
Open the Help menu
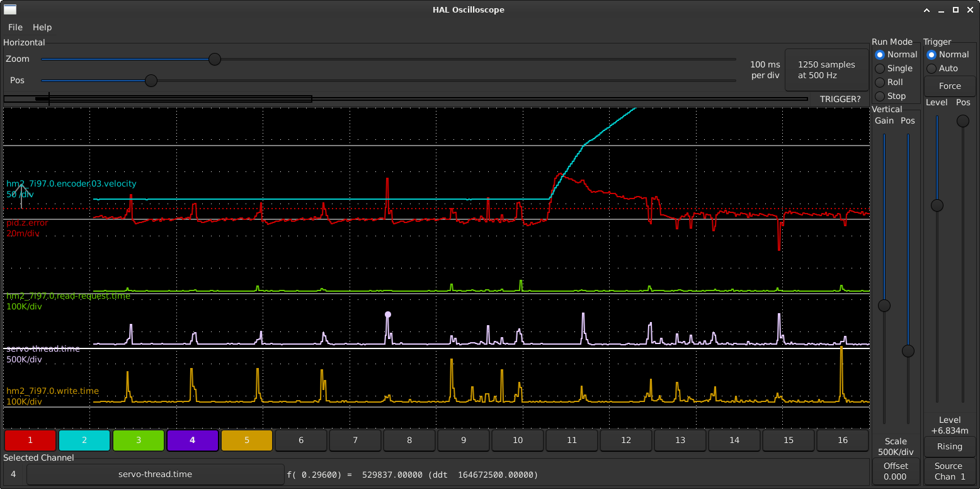(42, 27)
